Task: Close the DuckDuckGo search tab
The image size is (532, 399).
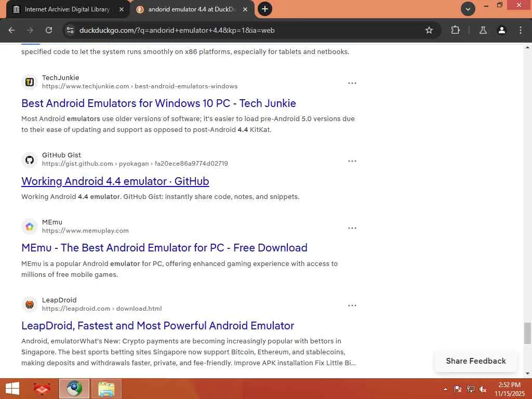Action: pyautogui.click(x=245, y=9)
